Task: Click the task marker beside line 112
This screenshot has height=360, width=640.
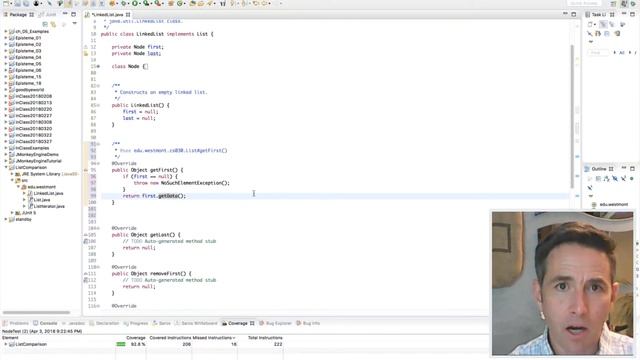Action: 86,280
